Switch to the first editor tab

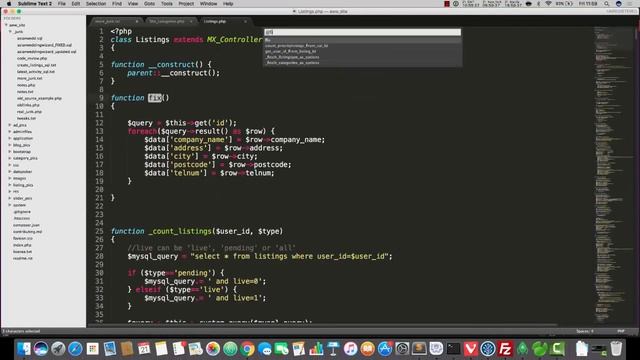[x=116, y=21]
